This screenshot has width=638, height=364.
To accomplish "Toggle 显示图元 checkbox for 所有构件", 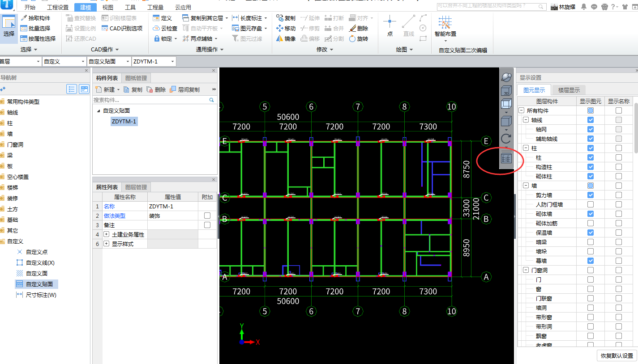I will pyautogui.click(x=591, y=110).
